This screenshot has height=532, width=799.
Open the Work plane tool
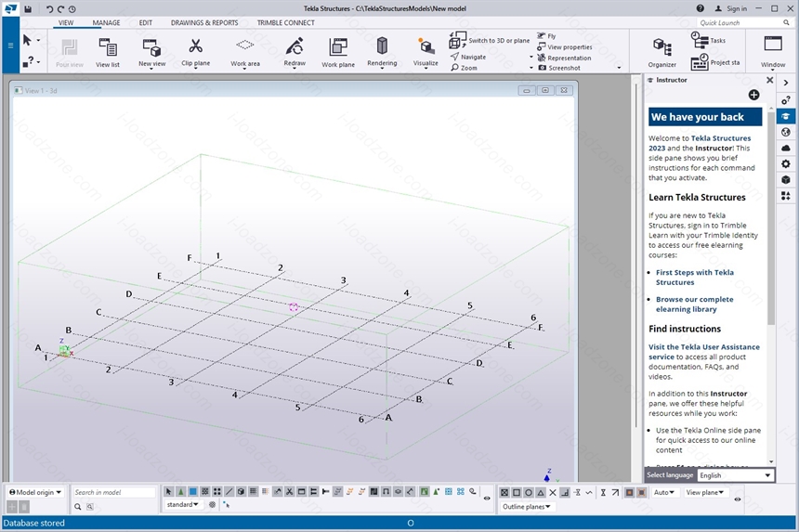338,52
